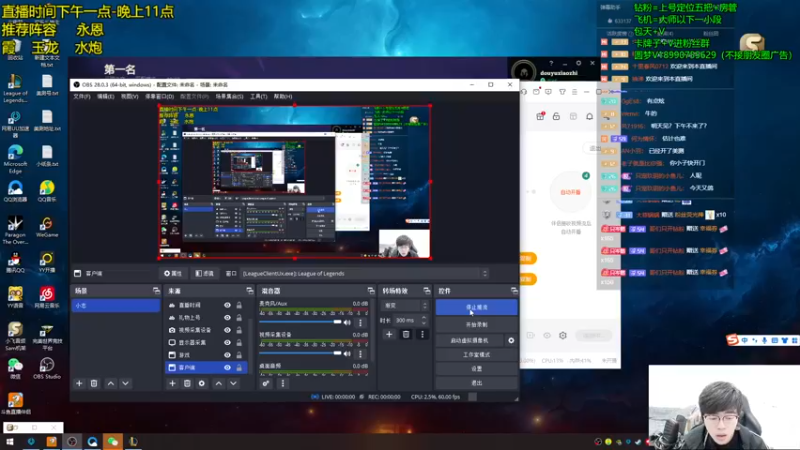Click the Mic/Aux volume slider

click(300, 322)
